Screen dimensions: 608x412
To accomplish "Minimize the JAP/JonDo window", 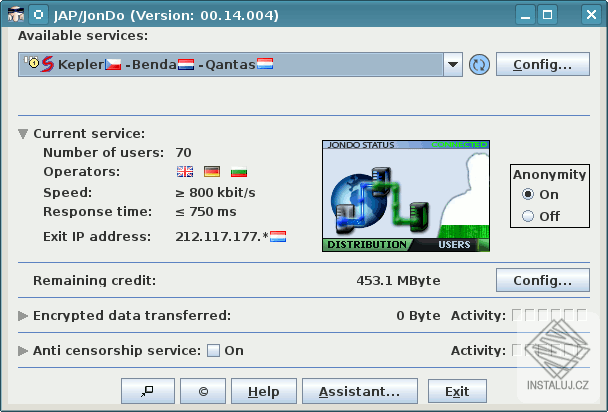I will 525,15.
